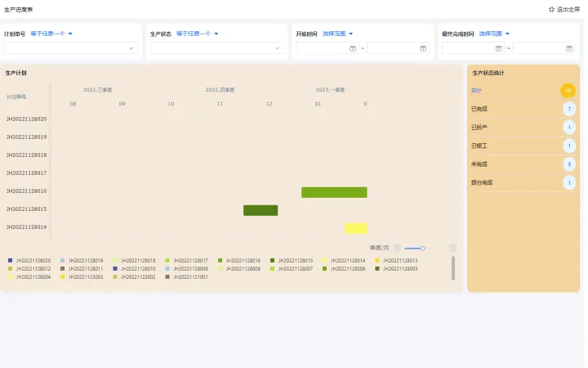Toggle legend item JH20221128008
The height and width of the screenshot is (368, 588).
click(239, 269)
